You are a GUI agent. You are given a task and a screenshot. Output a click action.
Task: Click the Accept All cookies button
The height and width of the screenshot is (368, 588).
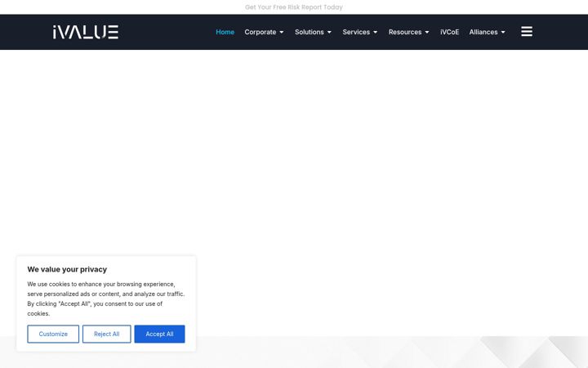coord(160,334)
